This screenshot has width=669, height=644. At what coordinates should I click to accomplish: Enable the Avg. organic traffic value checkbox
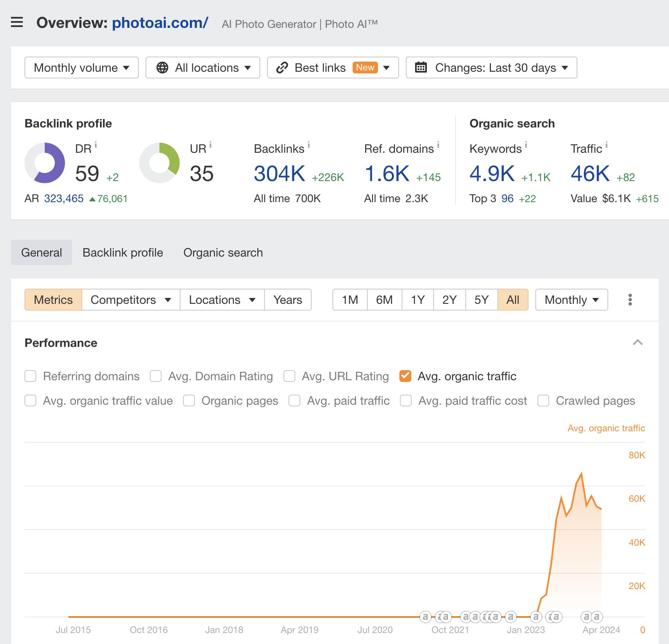pyautogui.click(x=30, y=400)
